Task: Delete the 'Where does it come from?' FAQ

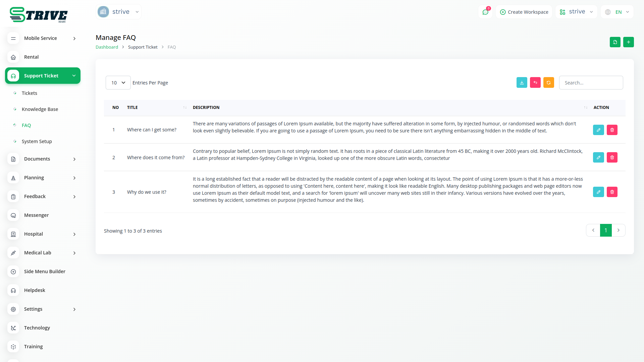Action: coord(612,157)
